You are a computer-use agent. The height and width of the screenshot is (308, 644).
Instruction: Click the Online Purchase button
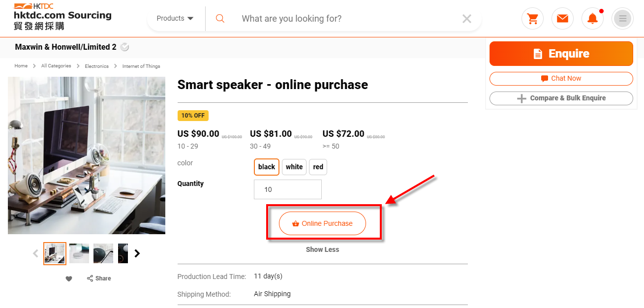[323, 223]
